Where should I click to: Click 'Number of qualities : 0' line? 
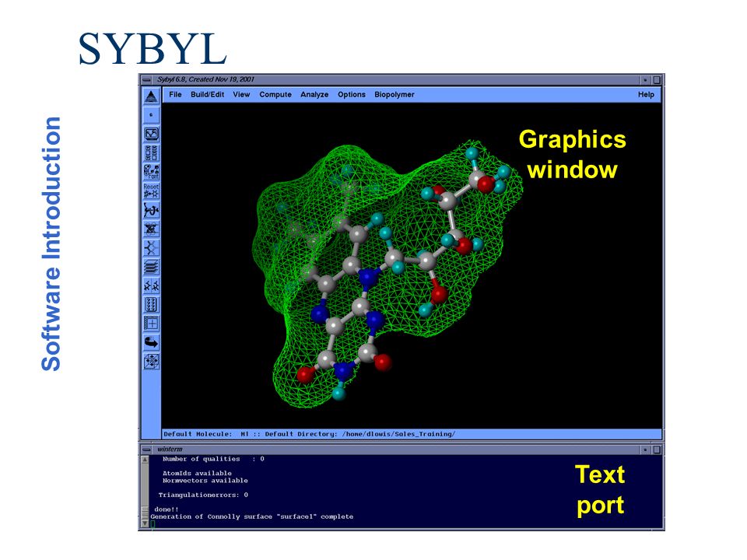(213, 459)
